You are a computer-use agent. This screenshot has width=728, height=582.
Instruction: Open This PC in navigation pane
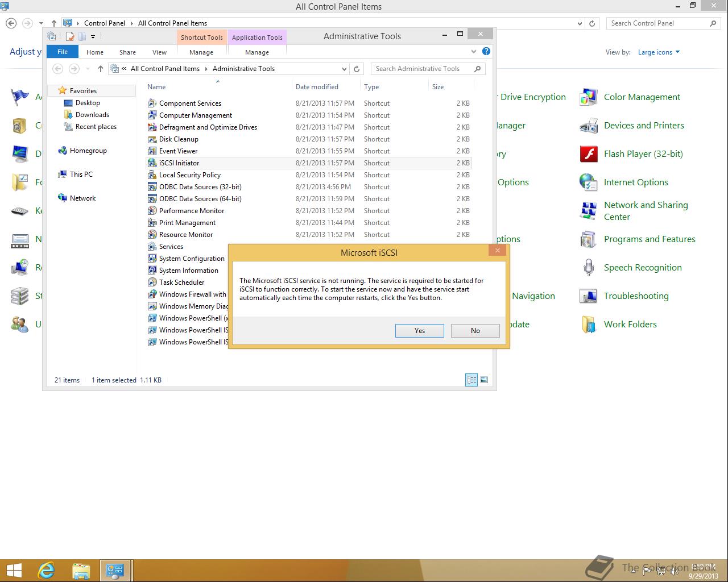(81, 174)
